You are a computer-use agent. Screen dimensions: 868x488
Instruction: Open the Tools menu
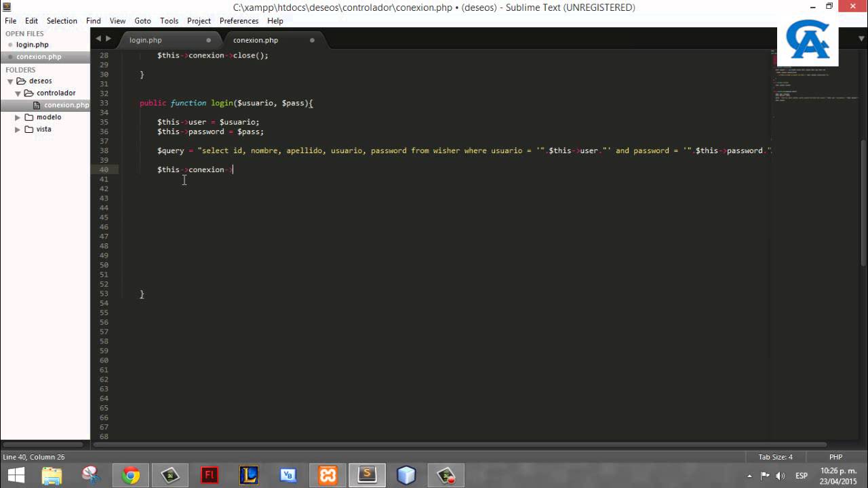point(170,21)
